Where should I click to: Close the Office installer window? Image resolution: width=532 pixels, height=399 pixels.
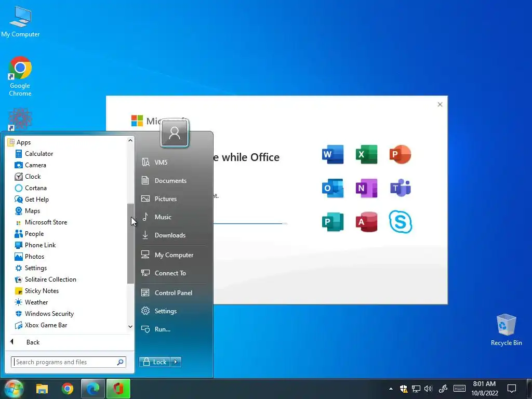(440, 104)
